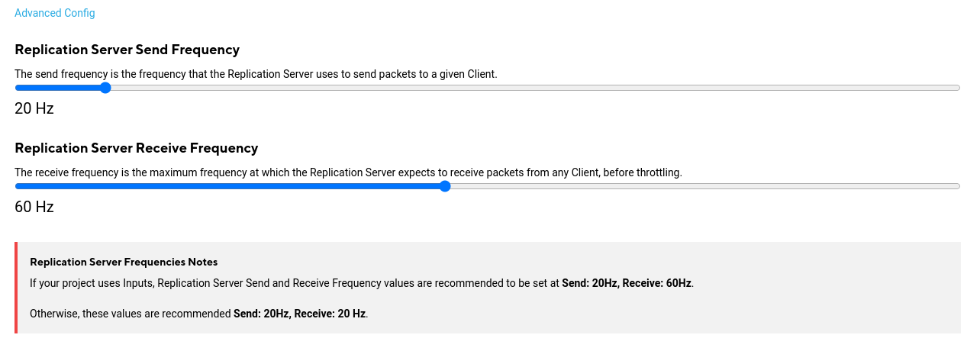Click the word 'throttling' in the receive description
Image resolution: width=980 pixels, height=351 pixels.
click(656, 172)
